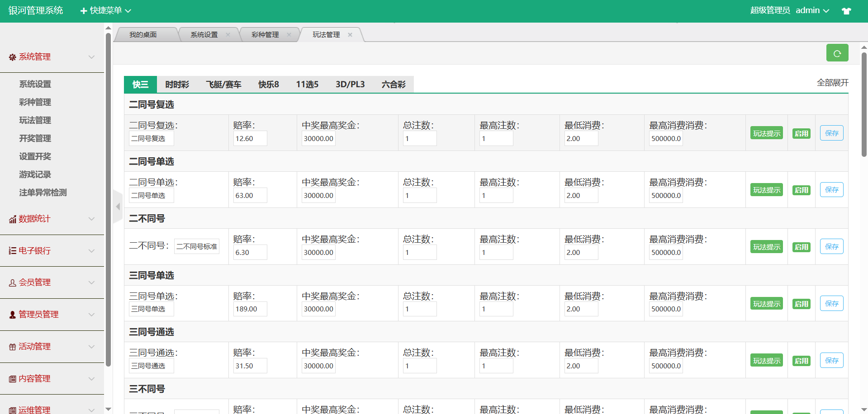The width and height of the screenshot is (868, 414).
Task: Click the 数据统计 chart icon
Action: pyautogui.click(x=12, y=219)
